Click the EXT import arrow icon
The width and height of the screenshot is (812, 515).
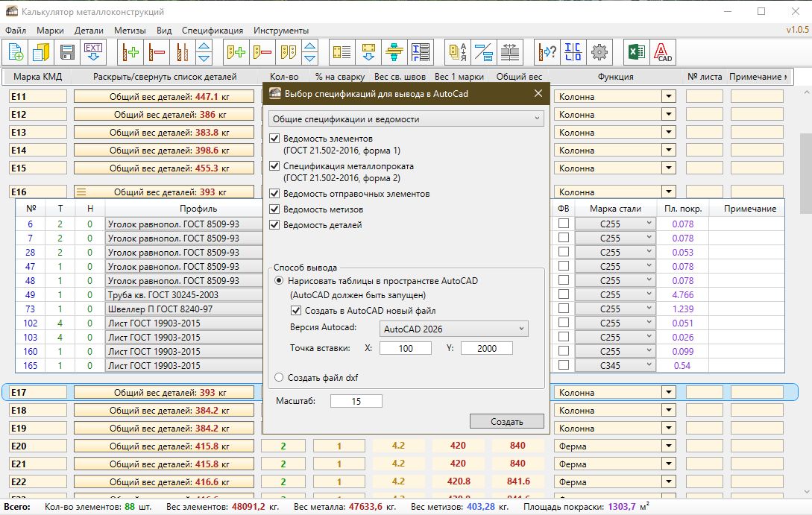tap(93, 52)
